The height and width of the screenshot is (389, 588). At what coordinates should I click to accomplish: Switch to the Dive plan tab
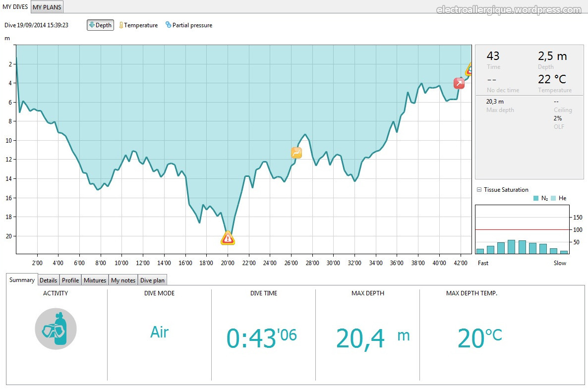(x=152, y=280)
